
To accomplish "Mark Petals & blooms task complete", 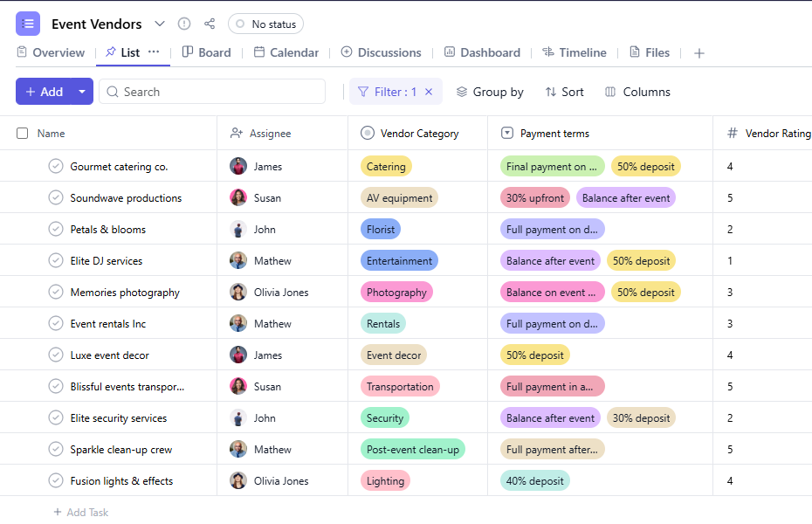I will [55, 230].
